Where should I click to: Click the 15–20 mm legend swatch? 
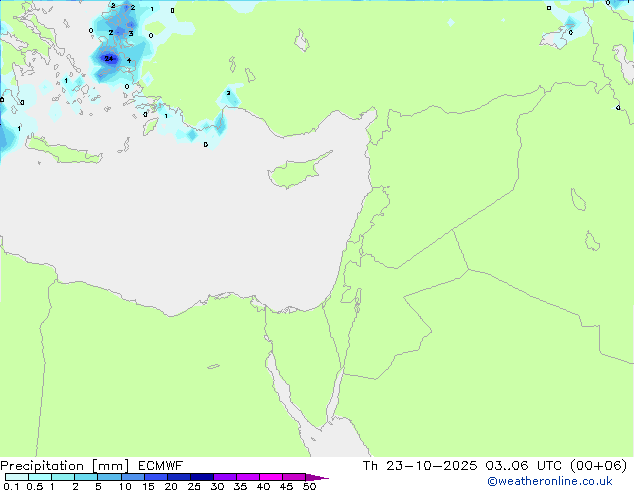tap(156, 477)
